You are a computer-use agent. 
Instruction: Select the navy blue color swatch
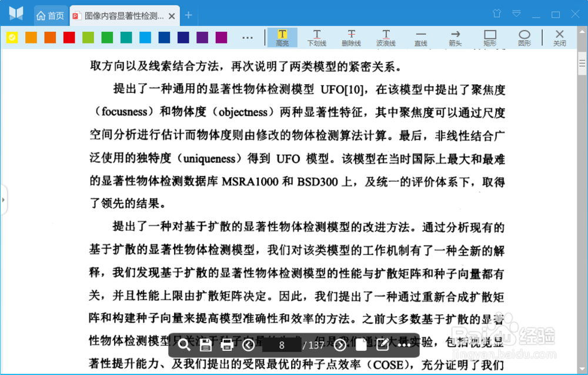pyautogui.click(x=183, y=38)
